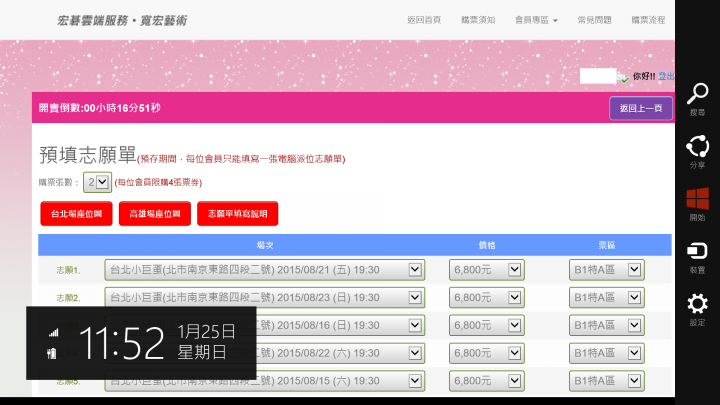Open the Settings charm (設定)
720x405 pixels.
[697, 310]
